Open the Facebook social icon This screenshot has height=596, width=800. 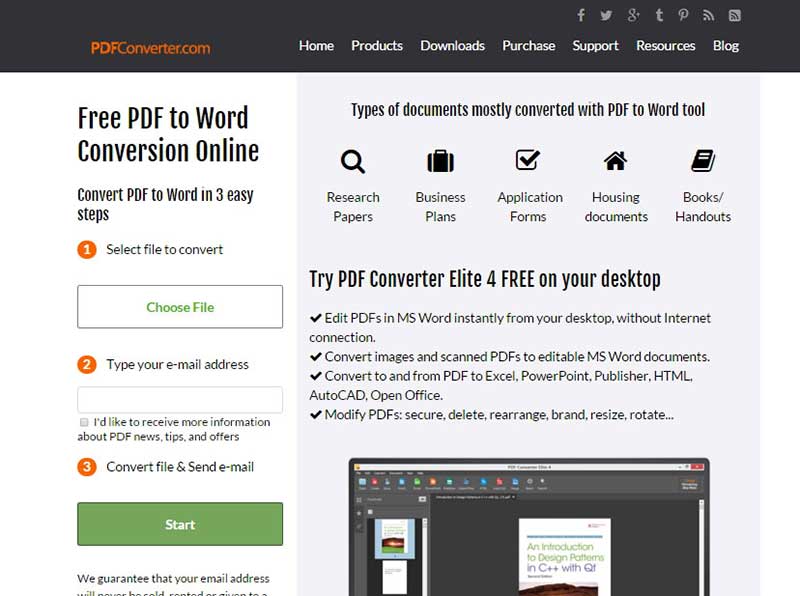[581, 15]
